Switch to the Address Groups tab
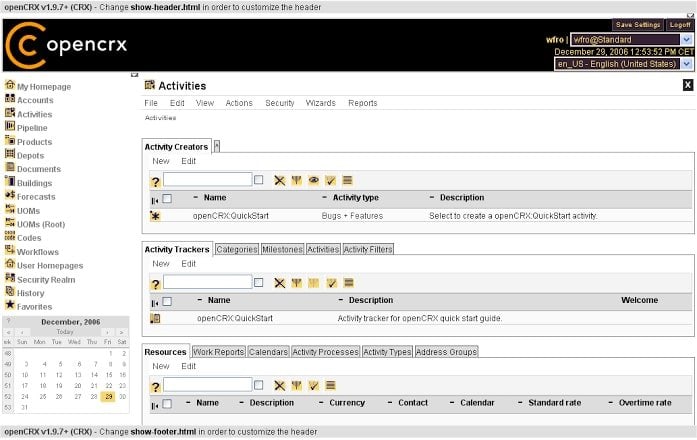Viewport: 697px width, 440px height. 446,352
